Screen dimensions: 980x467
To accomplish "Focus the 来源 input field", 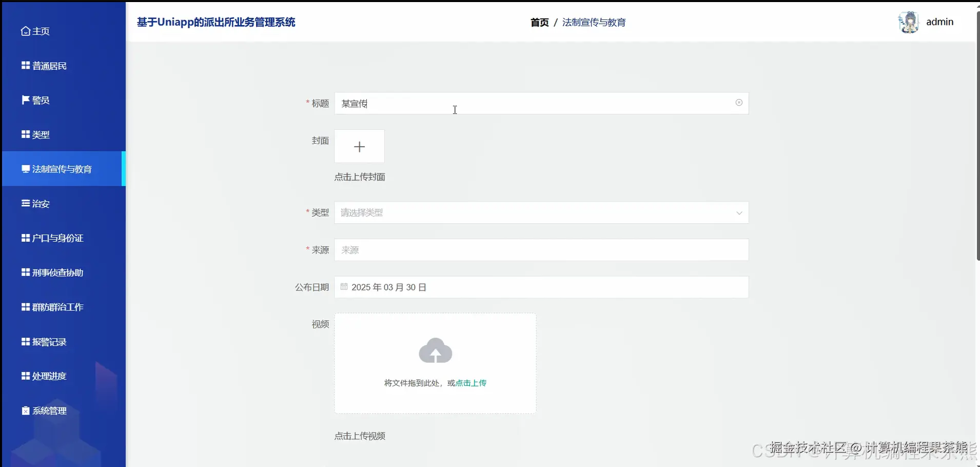I will 541,250.
